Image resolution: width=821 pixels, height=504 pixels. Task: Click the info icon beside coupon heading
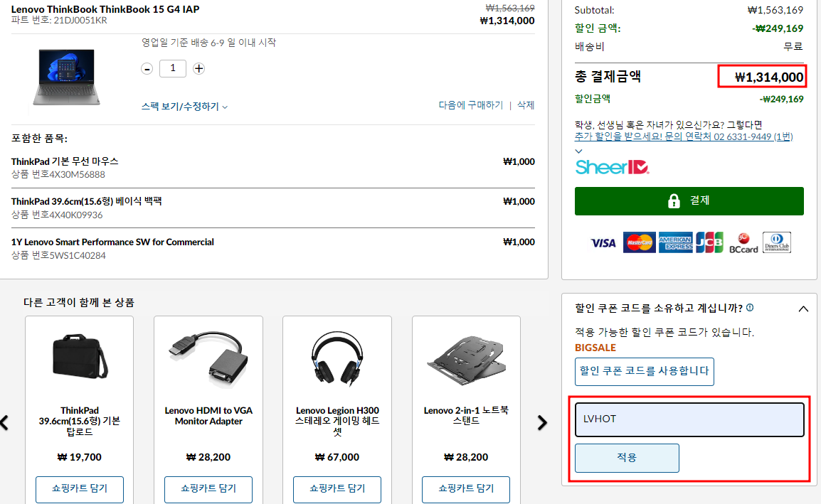750,308
